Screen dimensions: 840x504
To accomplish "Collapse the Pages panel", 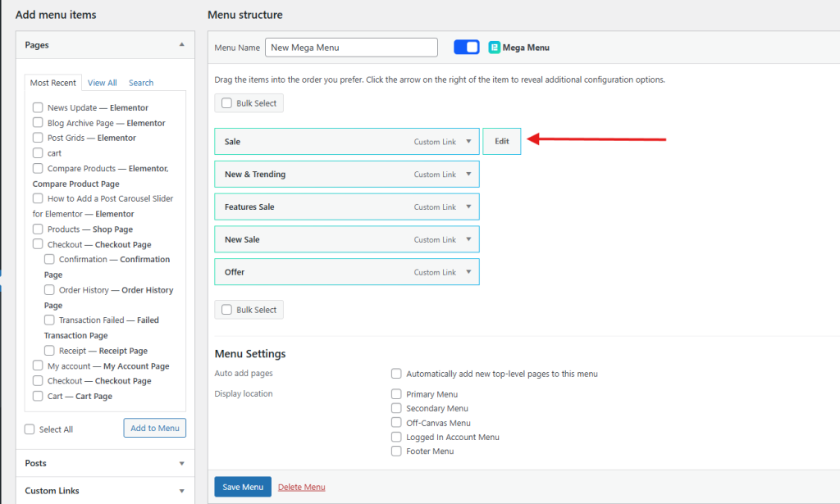I will tap(181, 45).
